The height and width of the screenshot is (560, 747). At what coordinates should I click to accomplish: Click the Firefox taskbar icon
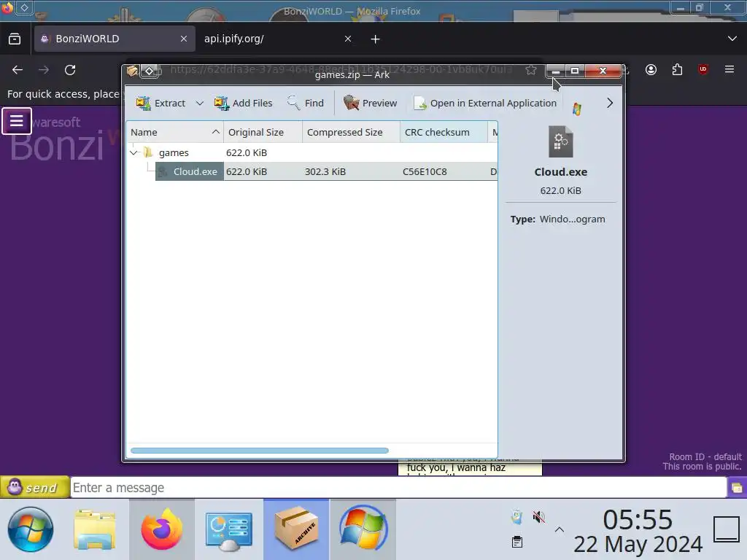pos(161,529)
